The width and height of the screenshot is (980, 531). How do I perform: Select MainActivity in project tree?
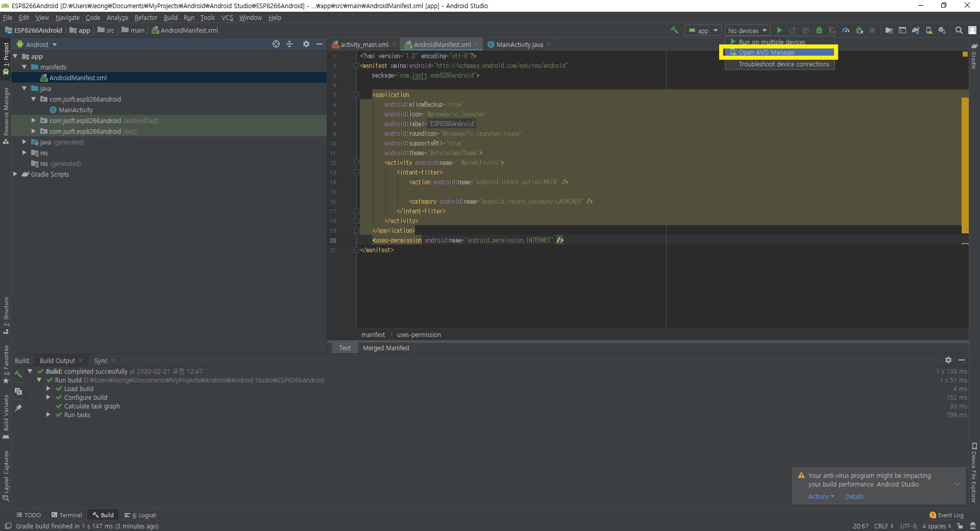click(x=76, y=110)
